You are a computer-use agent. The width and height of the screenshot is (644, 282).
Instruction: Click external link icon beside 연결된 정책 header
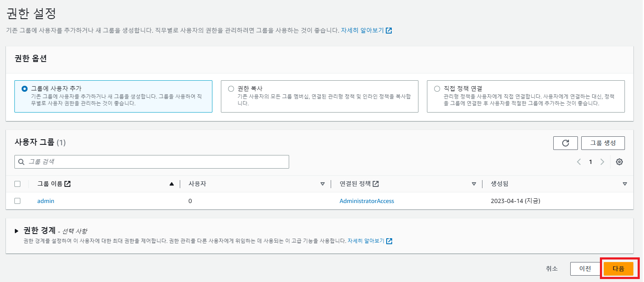click(x=376, y=184)
